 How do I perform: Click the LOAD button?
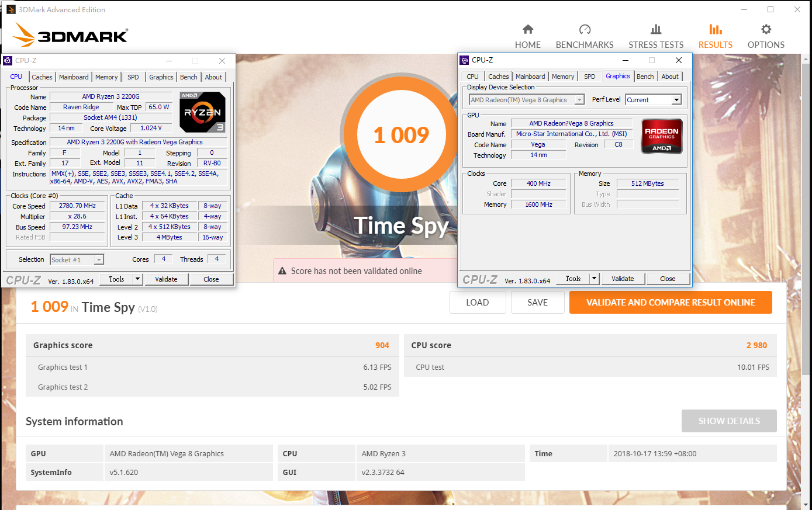click(477, 303)
